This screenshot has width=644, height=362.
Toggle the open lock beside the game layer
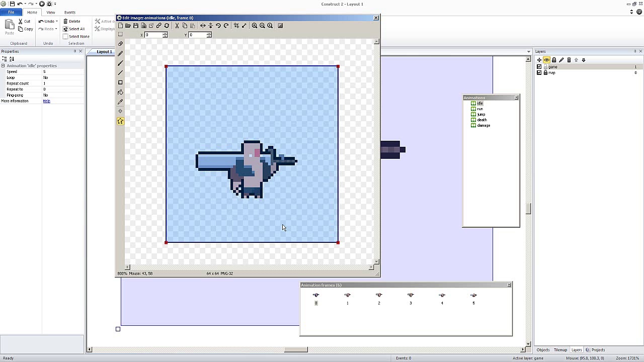coord(545,67)
